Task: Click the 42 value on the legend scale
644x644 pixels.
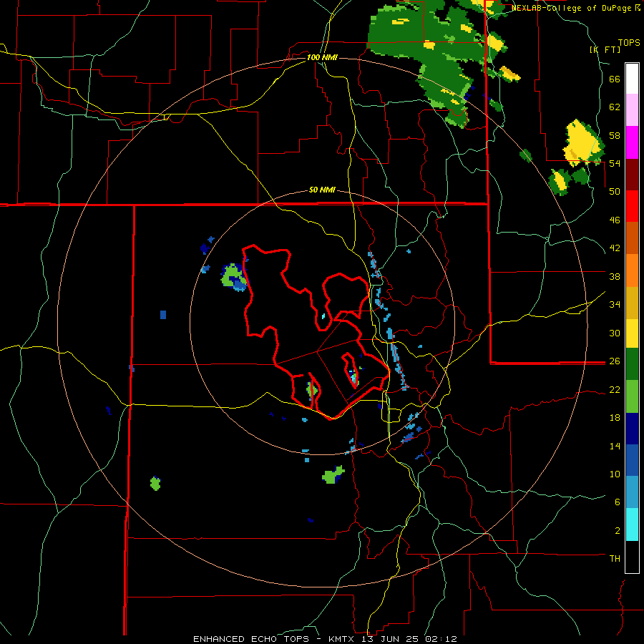Action: [615, 248]
